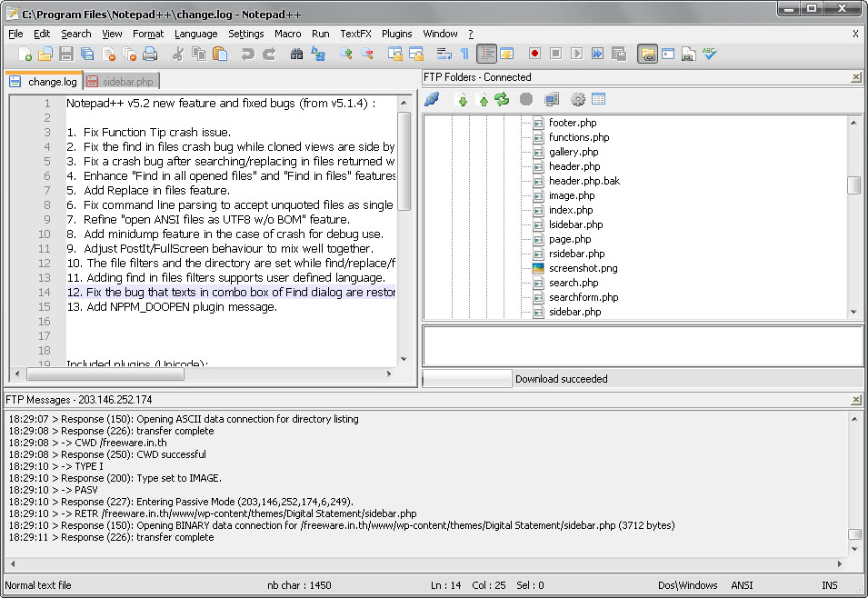The image size is (868, 598).
Task: Click the FTP raw command computer icon
Action: (x=552, y=100)
